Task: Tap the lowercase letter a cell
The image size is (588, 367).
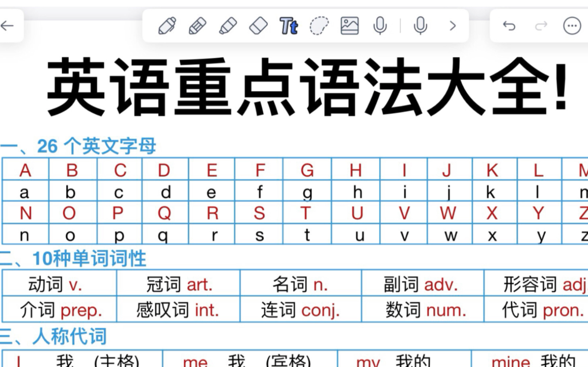Action: click(x=25, y=191)
